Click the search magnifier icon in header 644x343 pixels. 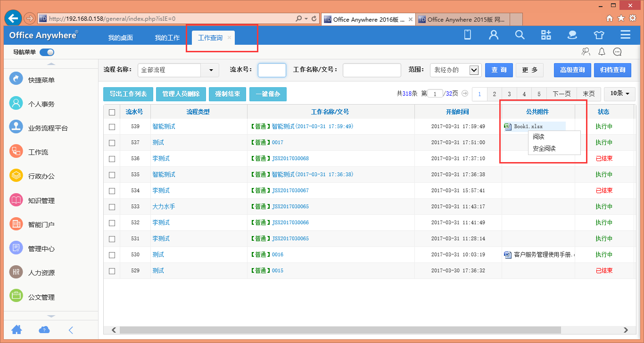tap(520, 35)
